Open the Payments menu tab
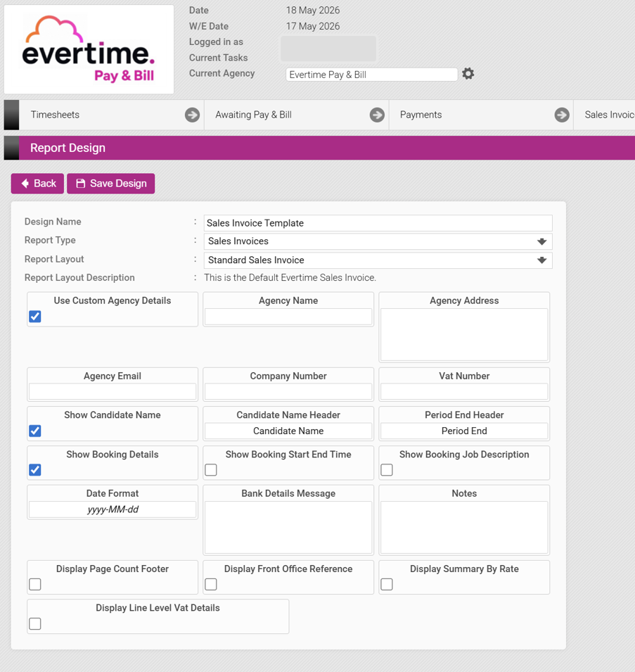Image resolution: width=635 pixels, height=672 pixels. coord(481,115)
